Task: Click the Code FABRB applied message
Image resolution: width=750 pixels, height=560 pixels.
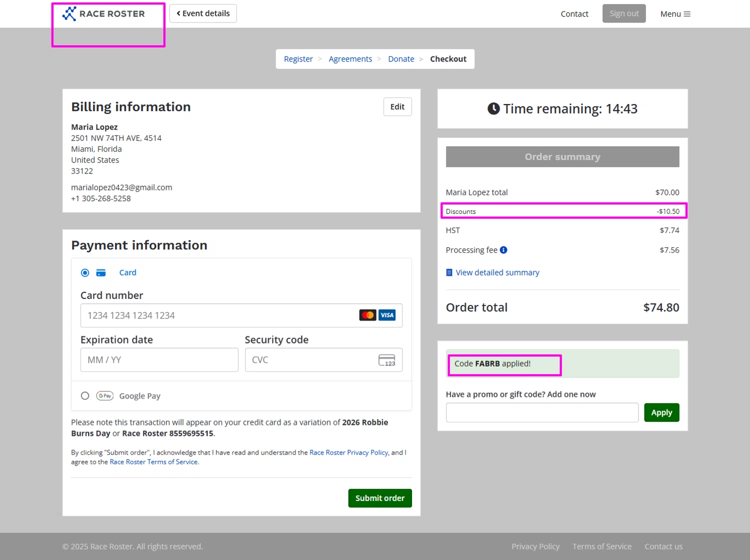Action: (x=492, y=363)
